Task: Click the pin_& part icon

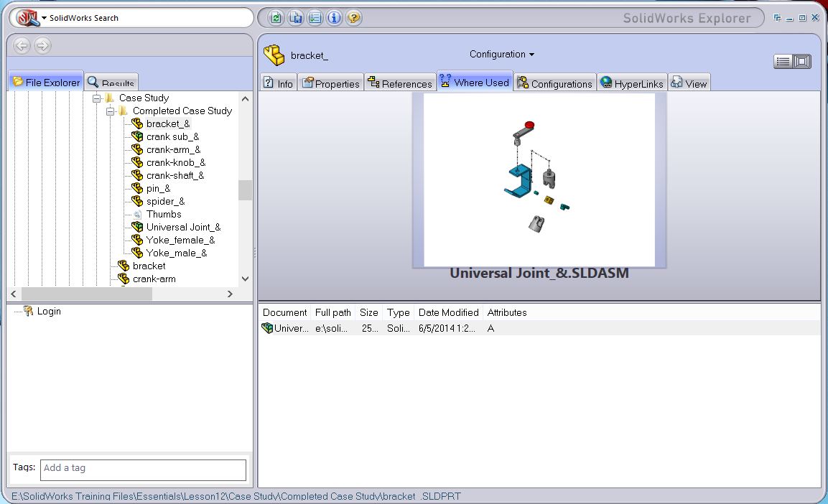Action: coord(137,188)
